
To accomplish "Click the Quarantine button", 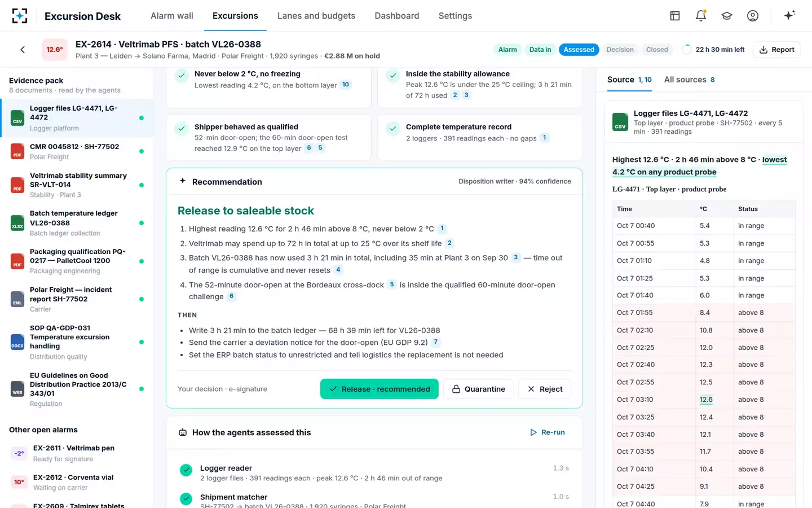I will (x=479, y=389).
